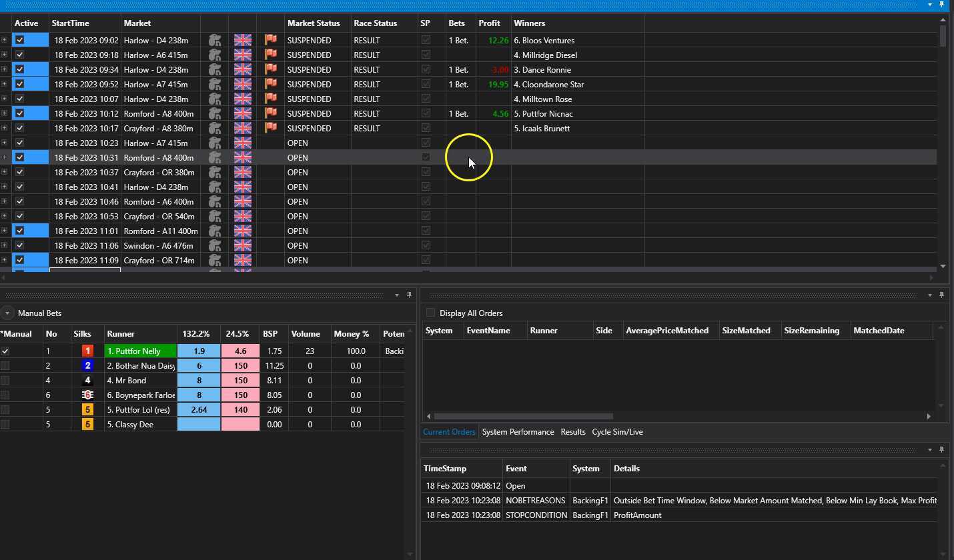Click the blue number 2 silk icon
The image size is (954, 560).
[x=87, y=366]
